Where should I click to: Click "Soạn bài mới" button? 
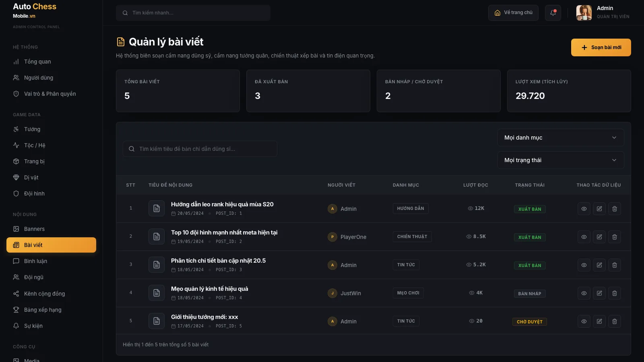(601, 47)
